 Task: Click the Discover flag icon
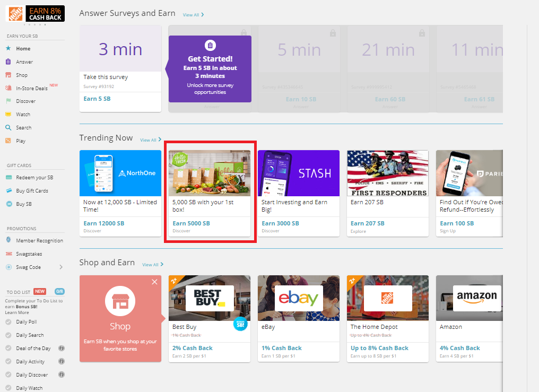pyautogui.click(x=8, y=101)
